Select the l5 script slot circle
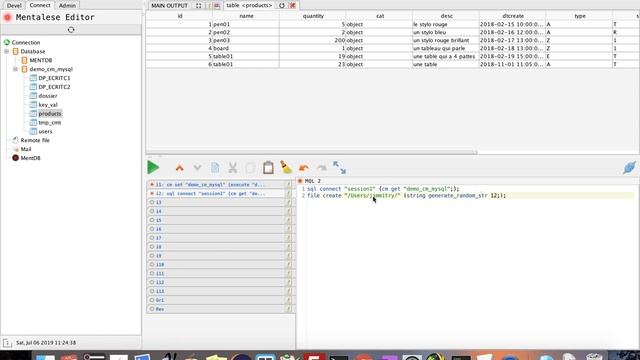 [152, 220]
